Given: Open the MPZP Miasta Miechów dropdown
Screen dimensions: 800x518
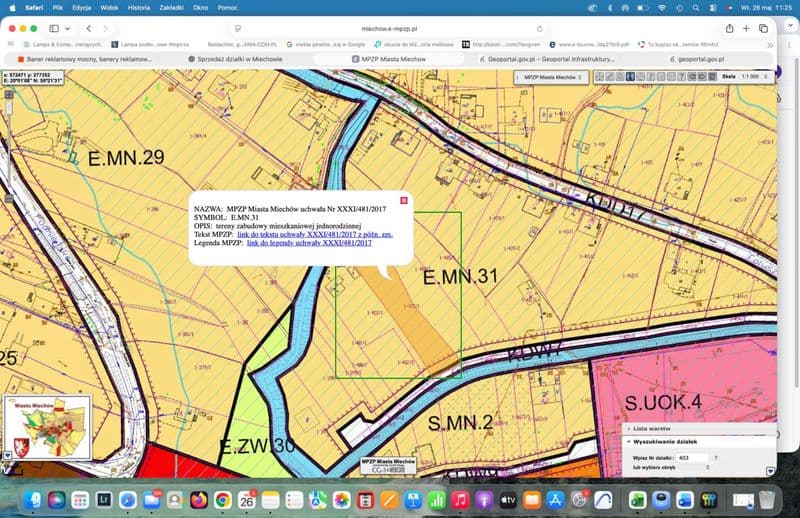Looking at the screenshot, I should [x=551, y=77].
